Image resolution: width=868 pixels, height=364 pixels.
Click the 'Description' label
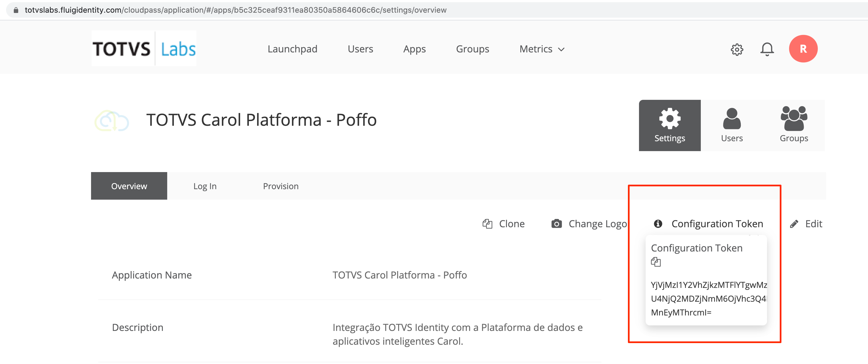137,327
